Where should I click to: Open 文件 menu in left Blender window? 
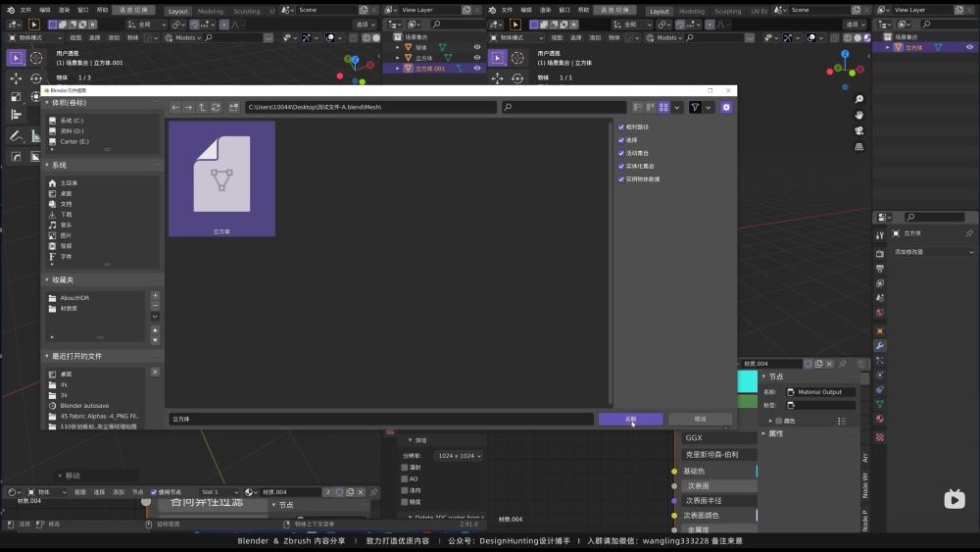tap(25, 10)
